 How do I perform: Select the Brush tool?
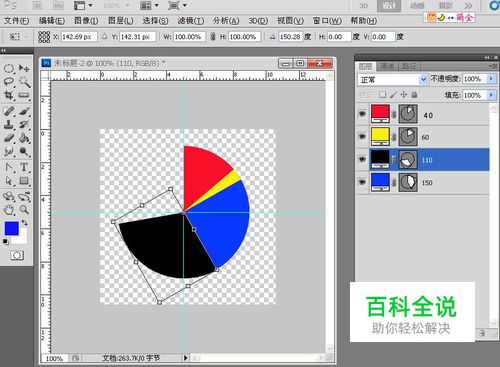pos(24,111)
